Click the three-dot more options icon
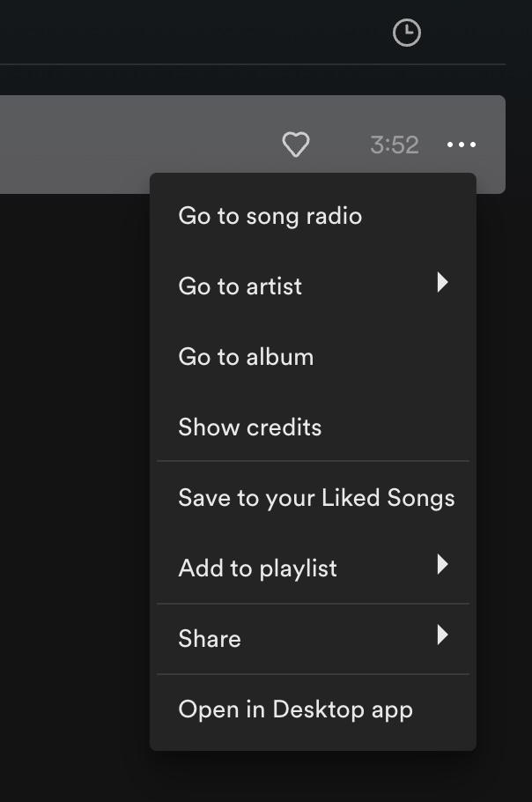 [462, 145]
